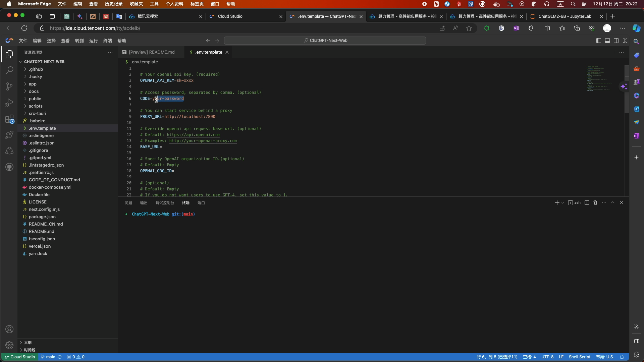Open the notifications bell in status bar
This screenshot has width=644, height=362.
point(622,357)
